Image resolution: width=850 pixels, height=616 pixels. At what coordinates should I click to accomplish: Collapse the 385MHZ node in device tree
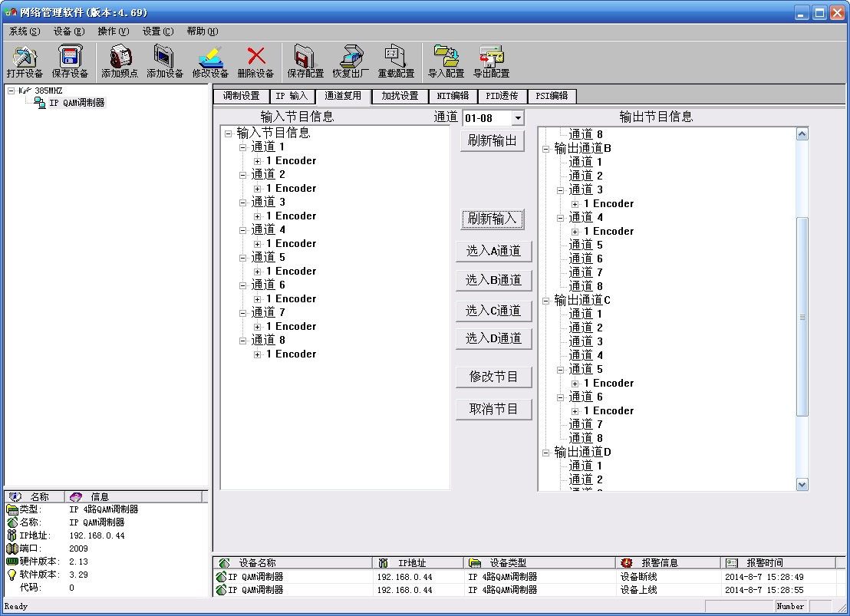pyautogui.click(x=12, y=91)
